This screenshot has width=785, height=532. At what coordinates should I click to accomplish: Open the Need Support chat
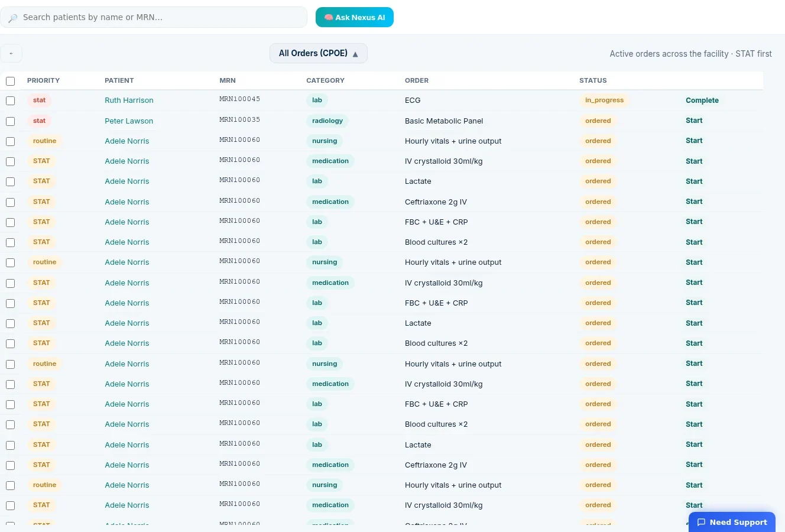click(732, 522)
